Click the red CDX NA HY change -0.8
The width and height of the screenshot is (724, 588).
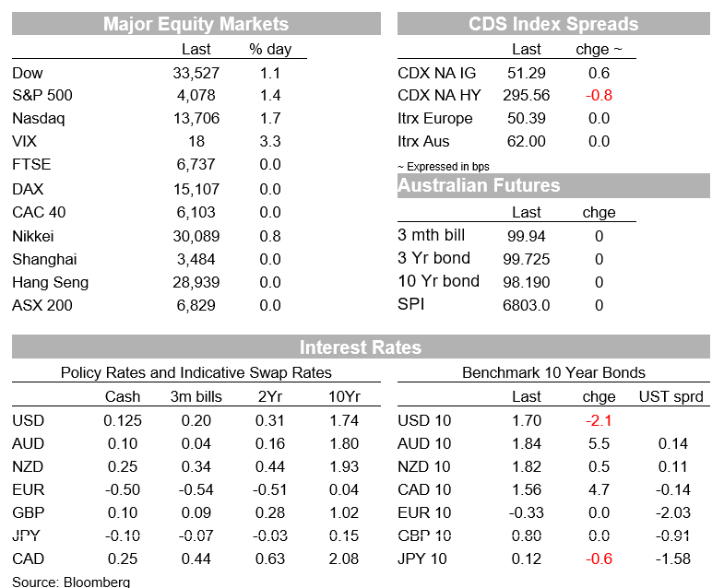coord(599,95)
